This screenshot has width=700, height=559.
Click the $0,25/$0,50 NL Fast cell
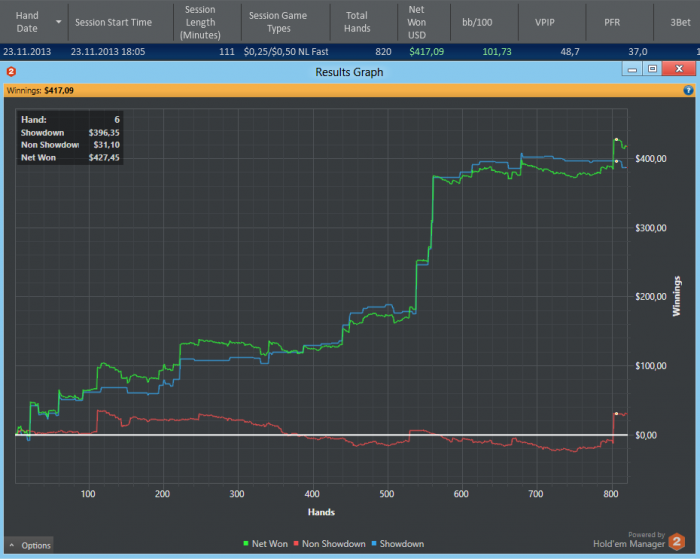[286, 52]
